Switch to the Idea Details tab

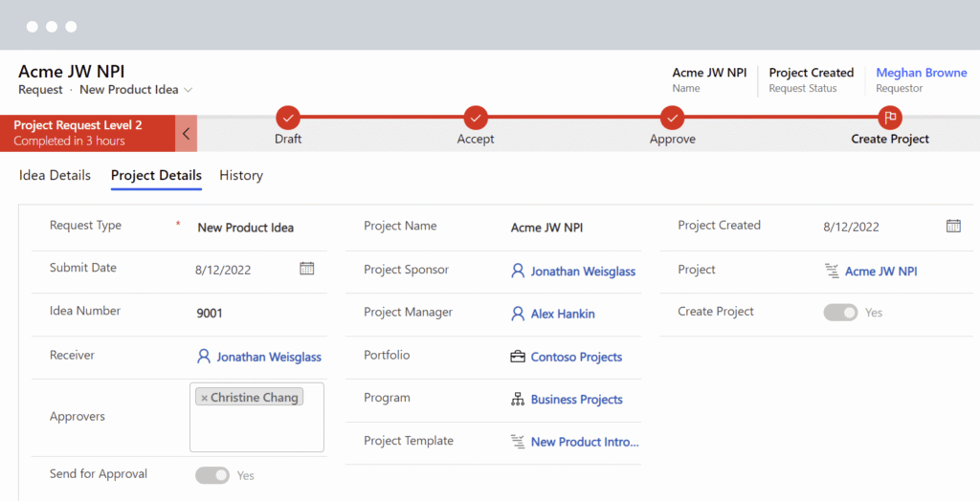point(55,175)
